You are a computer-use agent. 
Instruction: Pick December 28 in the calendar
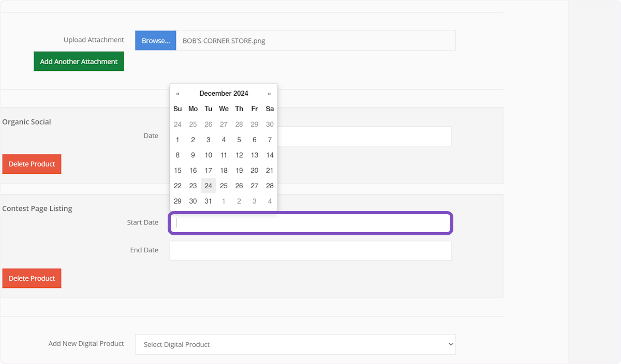270,186
